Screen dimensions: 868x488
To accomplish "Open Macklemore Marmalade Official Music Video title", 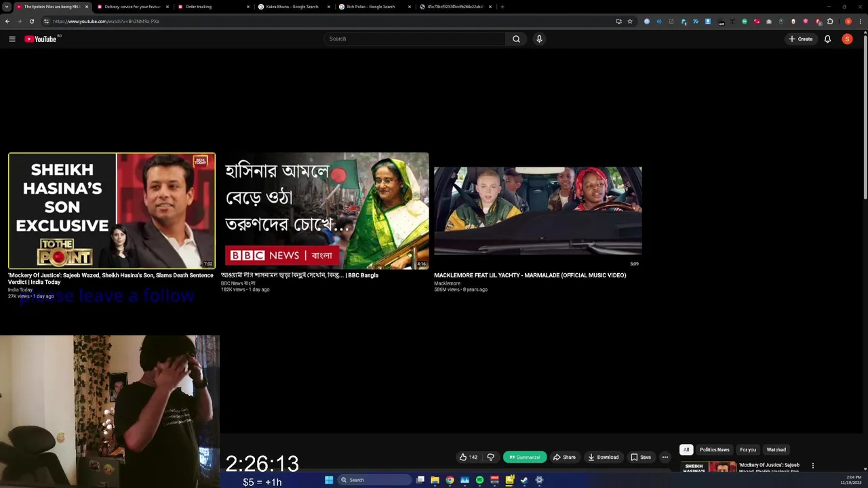I will [530, 275].
